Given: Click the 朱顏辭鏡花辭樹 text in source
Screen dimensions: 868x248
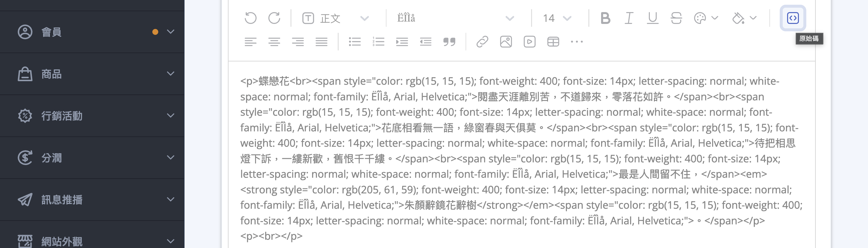Looking at the screenshot, I should click(440, 205).
